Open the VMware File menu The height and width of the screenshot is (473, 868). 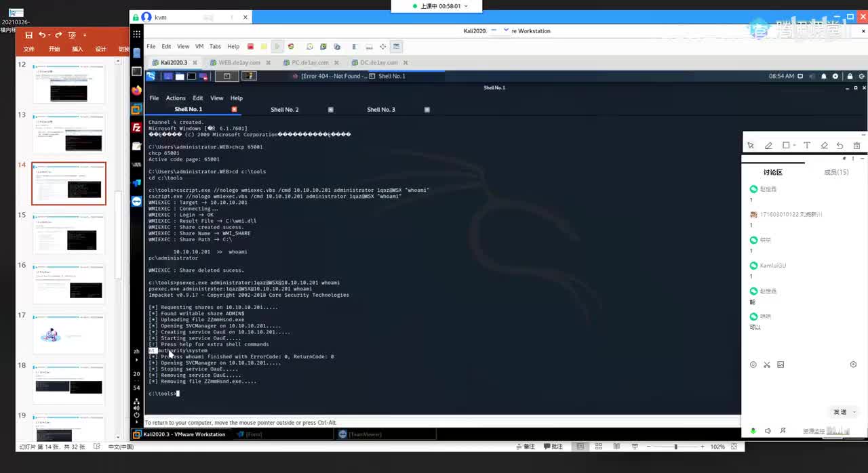151,47
